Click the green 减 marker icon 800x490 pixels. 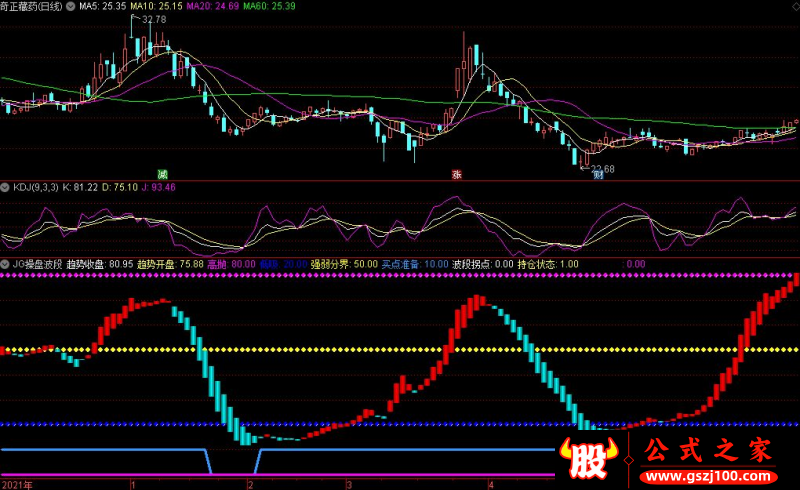pos(162,175)
